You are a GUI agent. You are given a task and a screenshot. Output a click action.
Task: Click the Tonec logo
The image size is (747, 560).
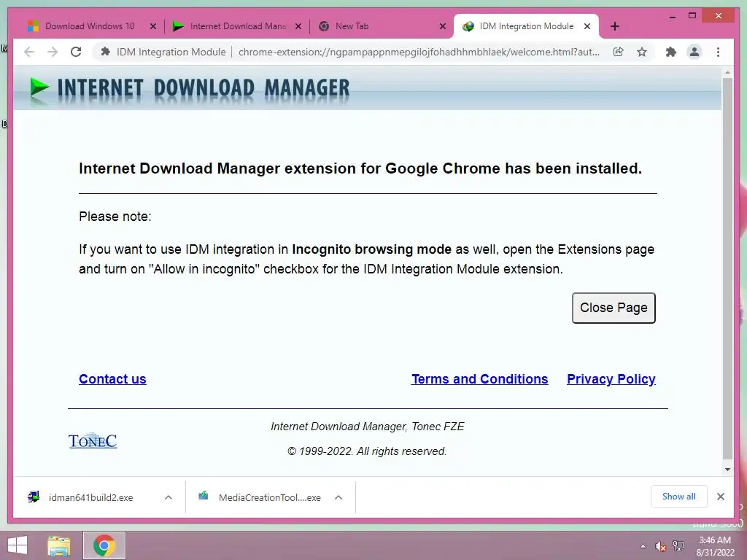(93, 440)
